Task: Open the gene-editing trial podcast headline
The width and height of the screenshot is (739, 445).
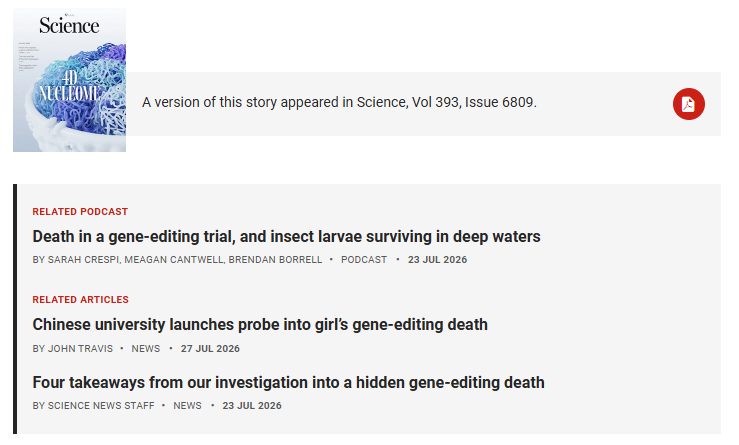Action: (x=286, y=236)
